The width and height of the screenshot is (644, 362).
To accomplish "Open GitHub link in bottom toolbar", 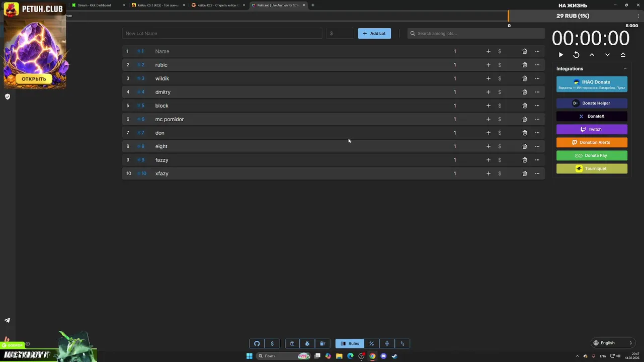I will [x=257, y=343].
